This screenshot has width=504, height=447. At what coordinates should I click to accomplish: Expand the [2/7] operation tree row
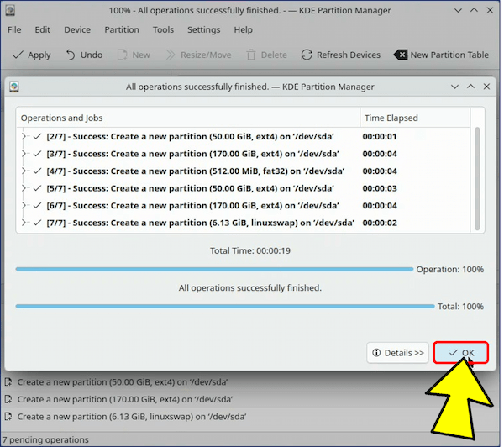point(24,136)
